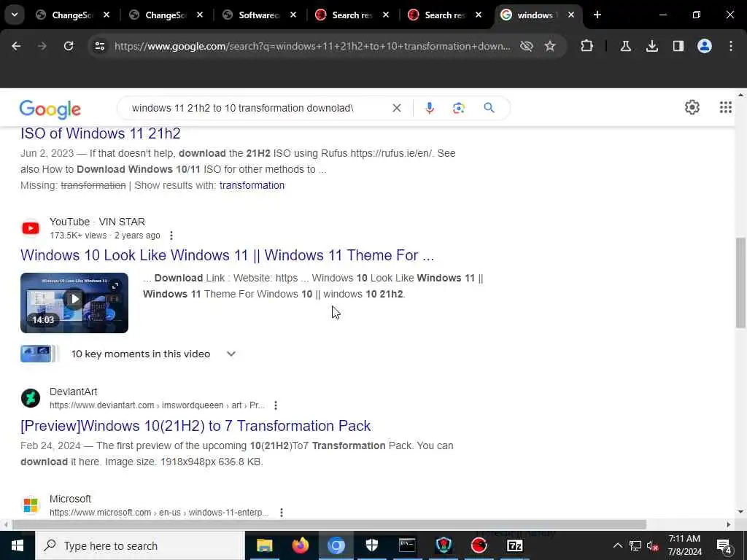This screenshot has height=560, width=747.
Task: Open Firefox from taskbar
Action: coord(300,545)
